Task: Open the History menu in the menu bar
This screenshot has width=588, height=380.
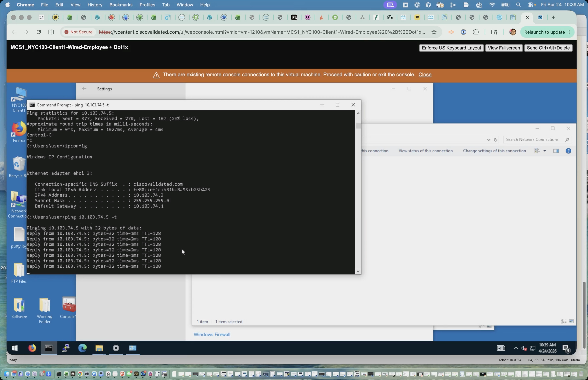Action: point(95,5)
